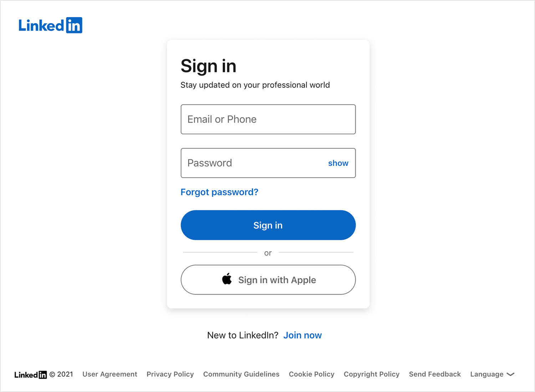The width and height of the screenshot is (535, 392).
Task: Click the Email or Phone field
Action: coord(268,119)
